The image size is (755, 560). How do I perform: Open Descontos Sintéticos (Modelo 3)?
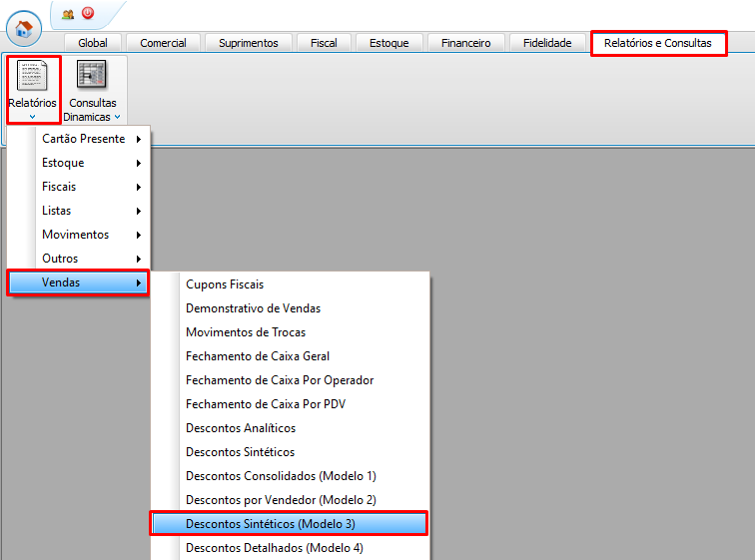click(289, 524)
